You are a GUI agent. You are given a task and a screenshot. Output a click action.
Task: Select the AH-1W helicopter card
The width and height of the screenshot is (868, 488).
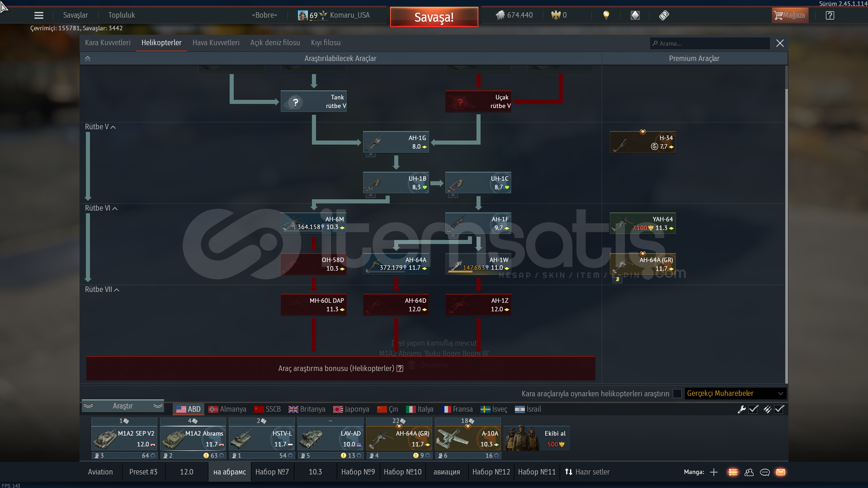click(478, 264)
